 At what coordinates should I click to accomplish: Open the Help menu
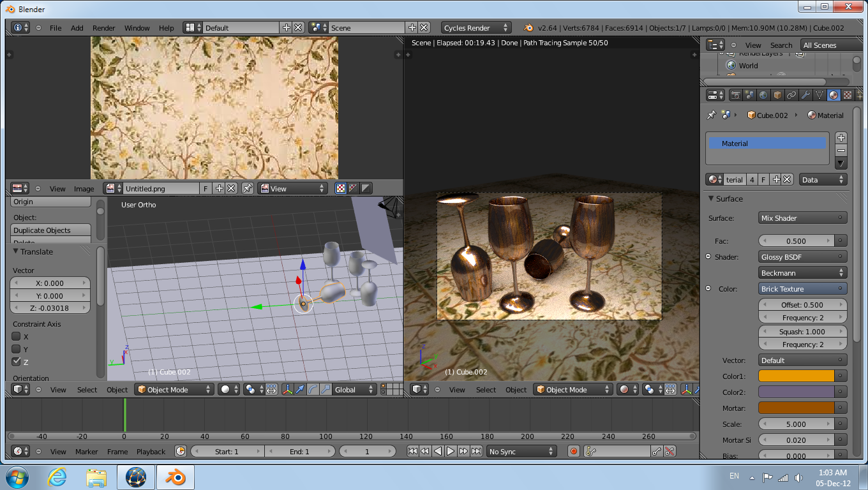[x=166, y=27]
